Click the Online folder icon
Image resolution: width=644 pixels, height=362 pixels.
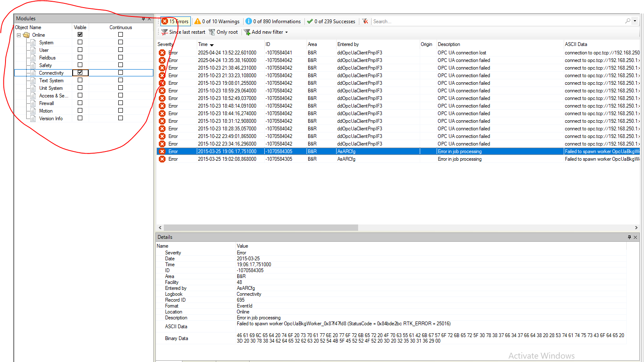click(26, 35)
